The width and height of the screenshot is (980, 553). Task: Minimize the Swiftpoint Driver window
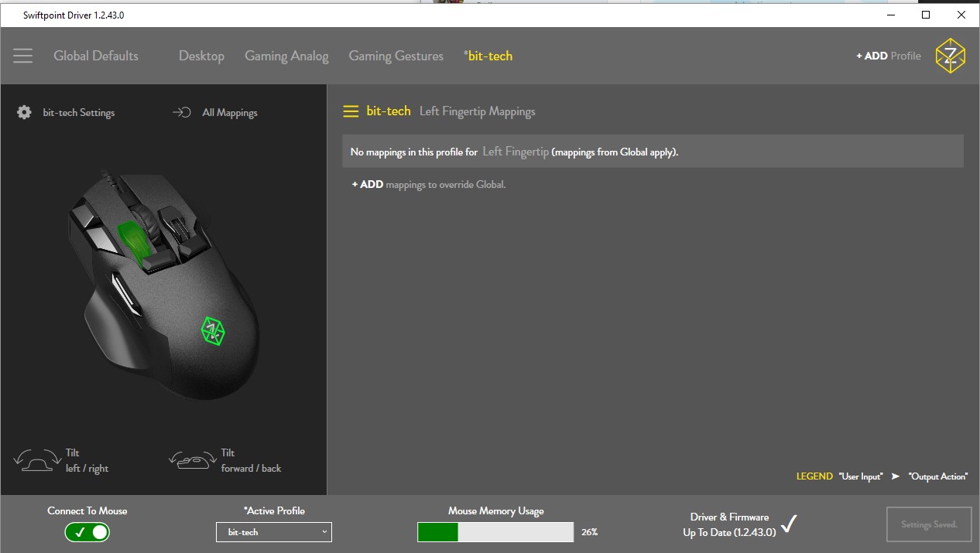tap(890, 15)
